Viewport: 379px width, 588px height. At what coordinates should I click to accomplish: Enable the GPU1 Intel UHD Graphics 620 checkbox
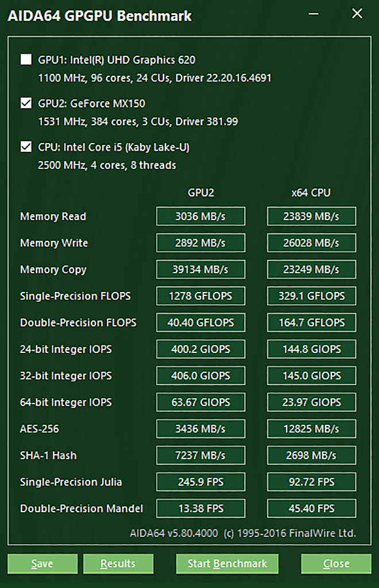pyautogui.click(x=26, y=59)
